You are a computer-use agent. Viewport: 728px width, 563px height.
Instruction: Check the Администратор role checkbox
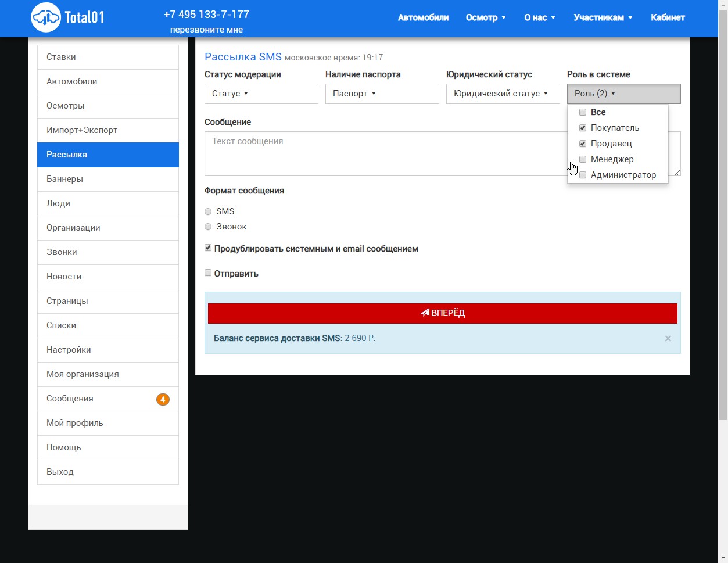pos(583,175)
